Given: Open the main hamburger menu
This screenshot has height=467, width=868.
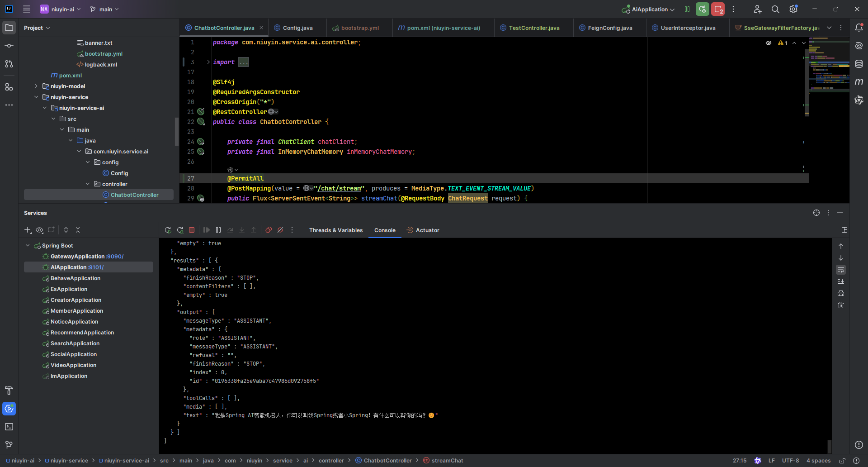Looking at the screenshot, I should point(27,9).
